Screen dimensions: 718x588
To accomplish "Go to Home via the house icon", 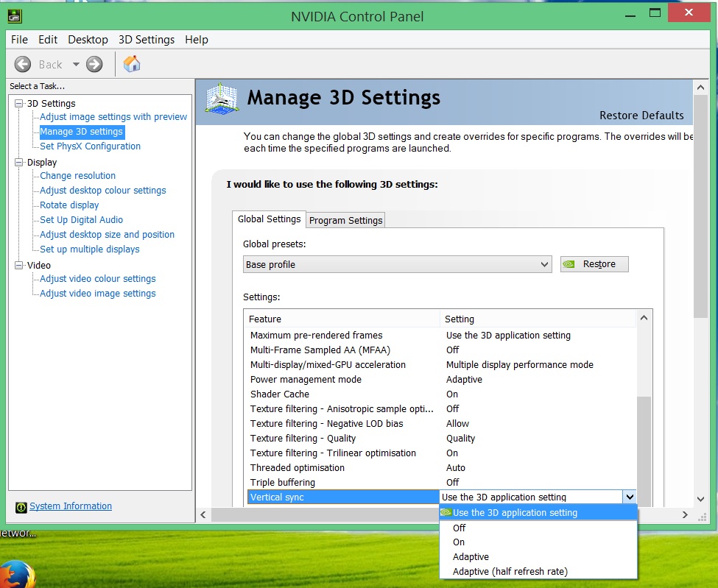I will pyautogui.click(x=131, y=63).
